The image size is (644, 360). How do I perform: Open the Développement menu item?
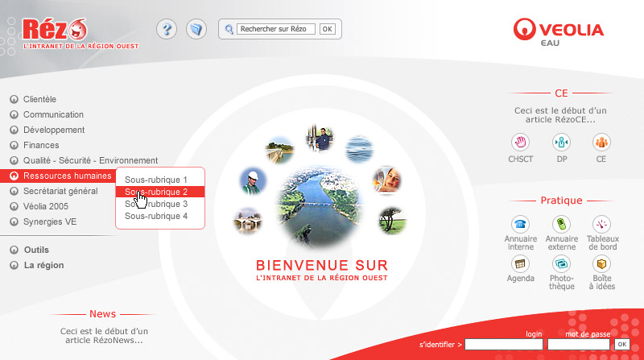[54, 130]
